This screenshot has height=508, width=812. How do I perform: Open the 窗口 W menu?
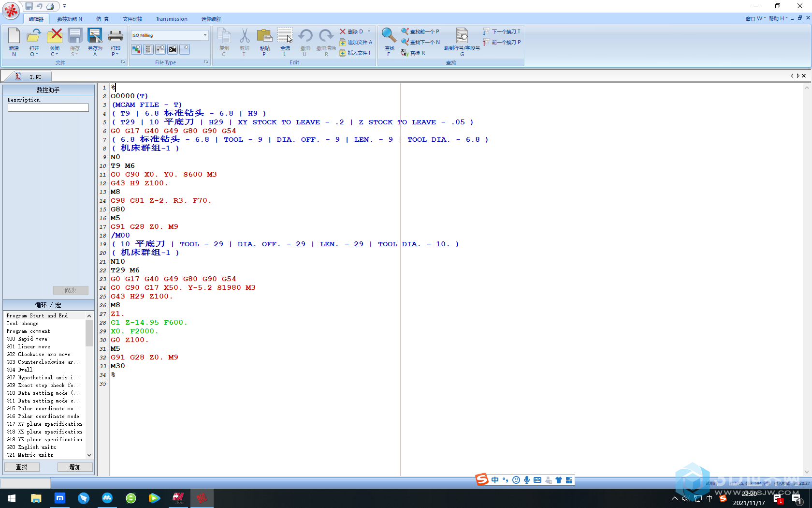point(755,18)
